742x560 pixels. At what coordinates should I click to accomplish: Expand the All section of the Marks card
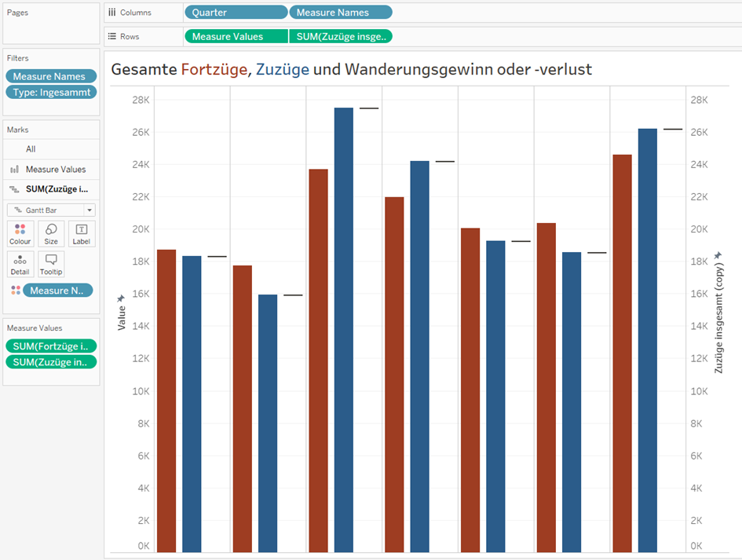(x=31, y=149)
